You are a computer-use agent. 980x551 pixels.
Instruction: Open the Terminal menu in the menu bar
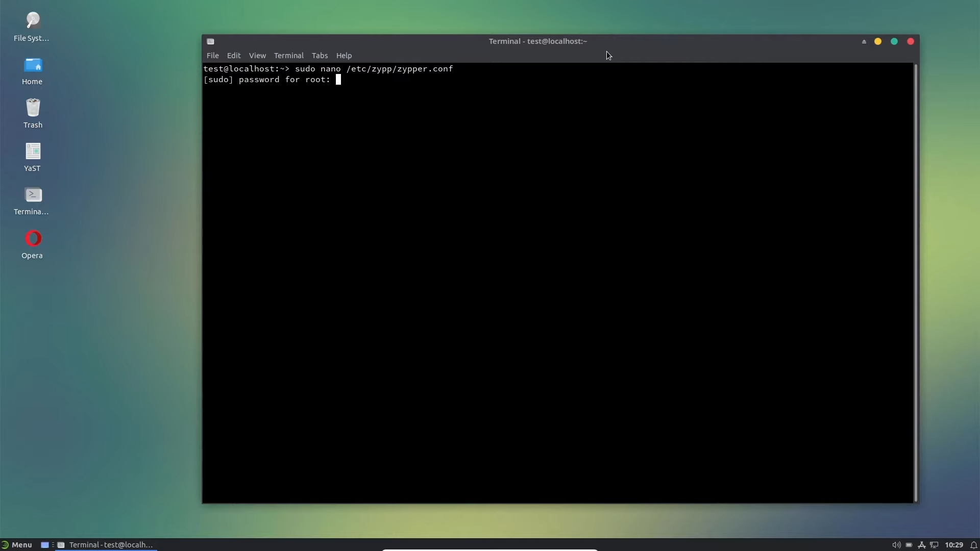[x=288, y=56]
